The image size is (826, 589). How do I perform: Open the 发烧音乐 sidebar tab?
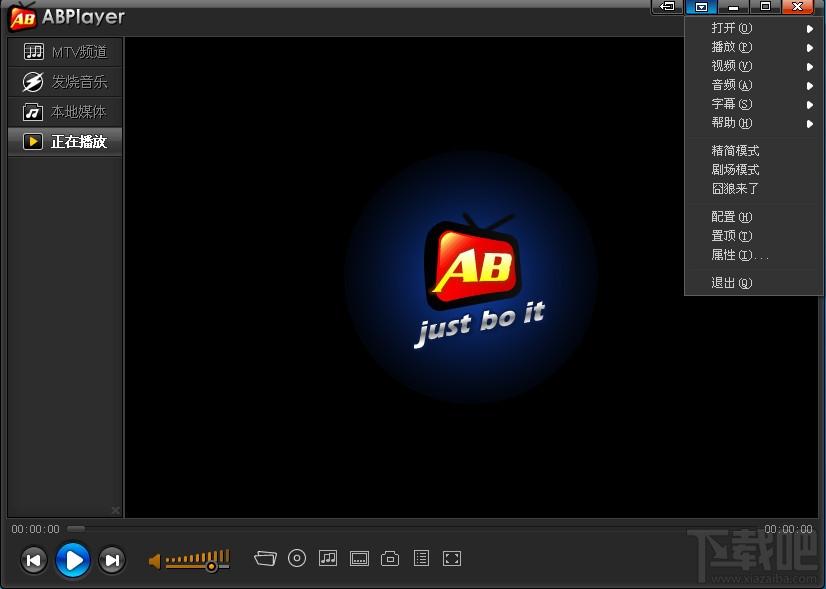[x=65, y=82]
